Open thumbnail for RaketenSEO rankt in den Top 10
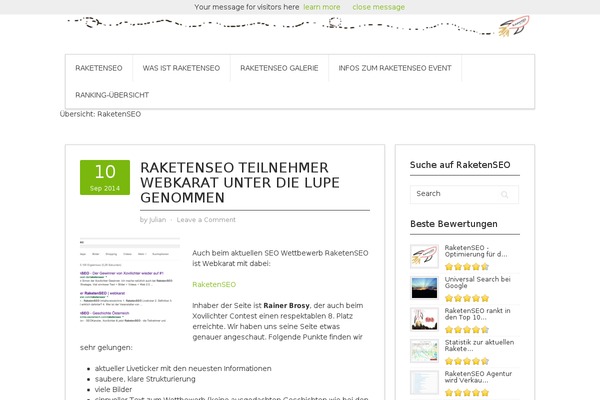 (424, 319)
